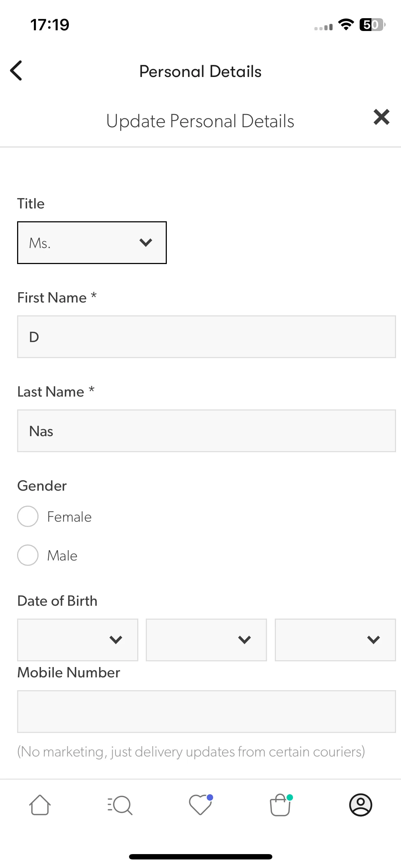Focus the First Name field

click(x=206, y=337)
